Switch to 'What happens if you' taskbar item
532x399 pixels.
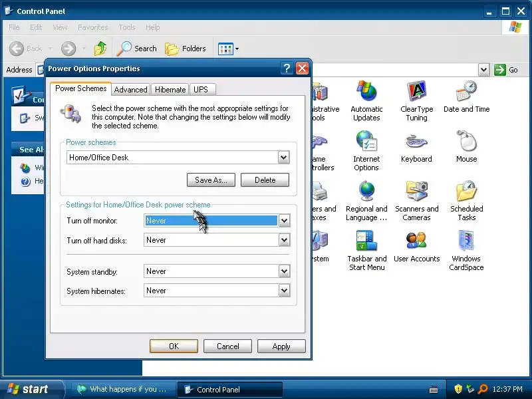tap(123, 389)
